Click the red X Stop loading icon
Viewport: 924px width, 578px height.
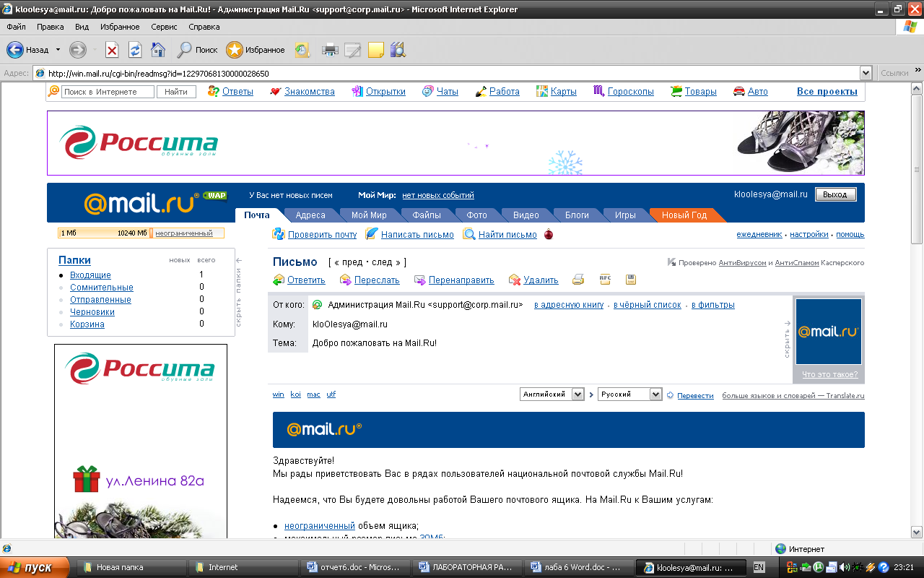pyautogui.click(x=112, y=50)
